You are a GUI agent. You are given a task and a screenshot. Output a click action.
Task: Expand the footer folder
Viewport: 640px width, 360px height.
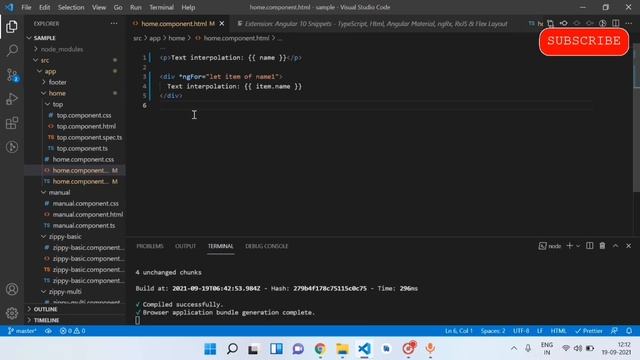[x=76, y=82]
